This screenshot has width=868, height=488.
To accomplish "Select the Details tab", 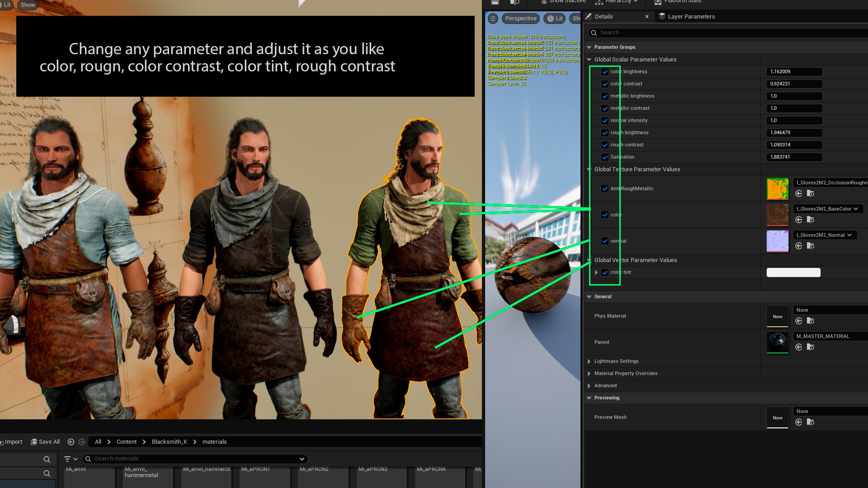I will point(604,17).
